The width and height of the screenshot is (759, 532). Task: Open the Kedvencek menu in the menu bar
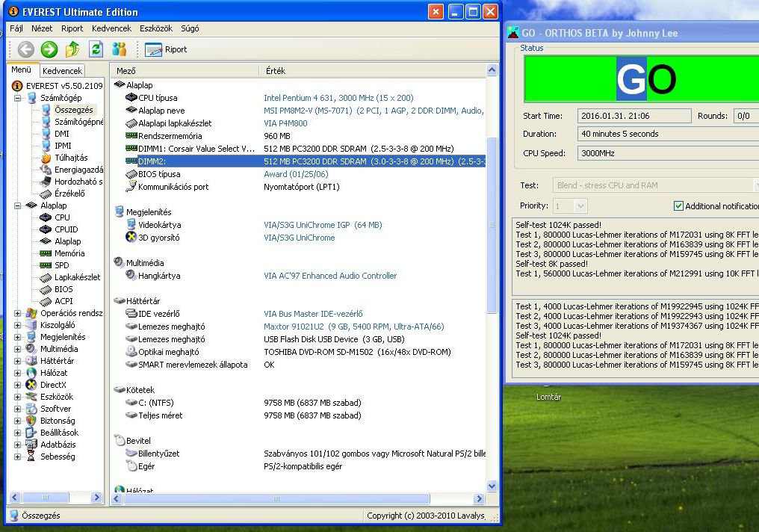111,28
